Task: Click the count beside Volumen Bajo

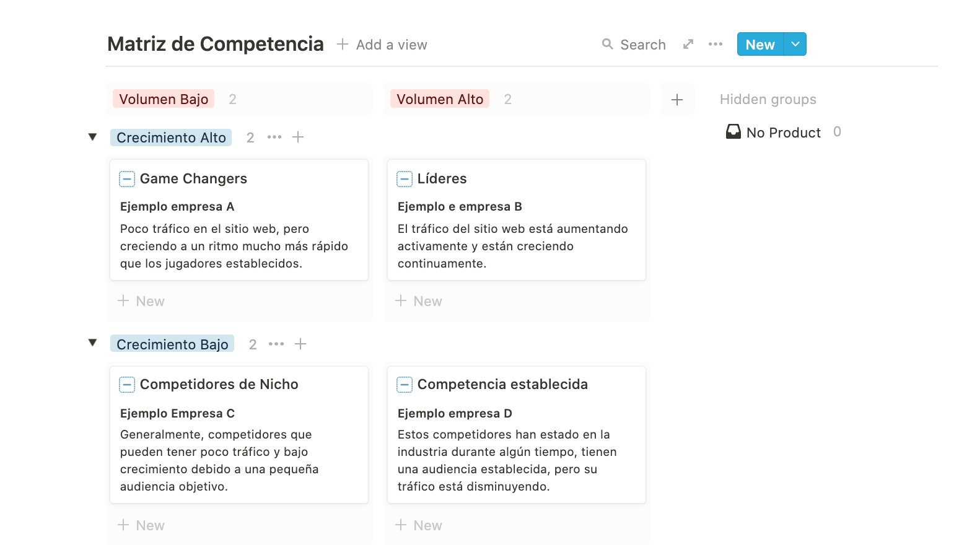Action: [232, 99]
